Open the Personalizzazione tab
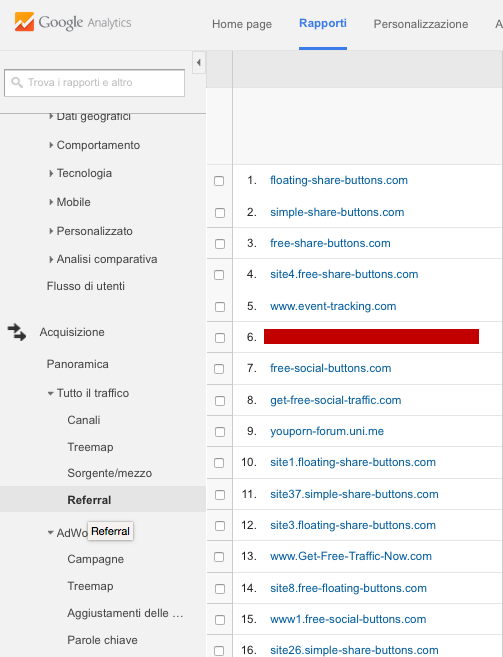Image resolution: width=503 pixels, height=657 pixels. 421,24
